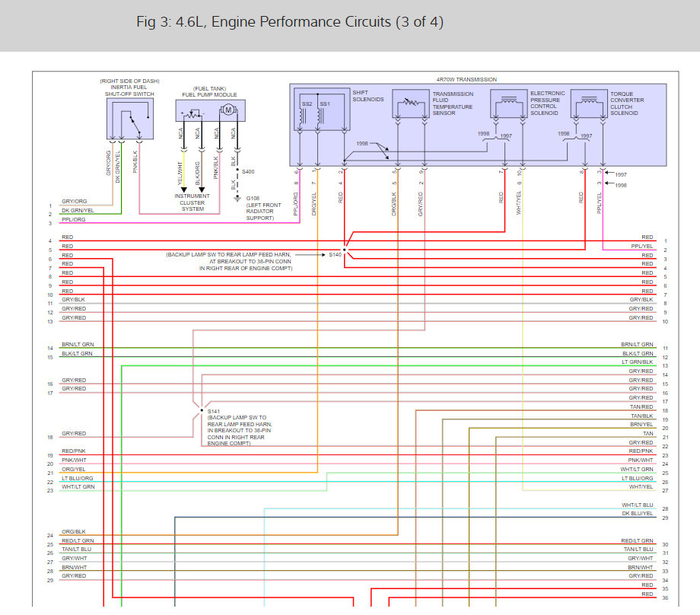Click the YEL/WHT fuel pump wire label
Image resolution: width=700 pixels, height=615 pixels.
tap(180, 174)
